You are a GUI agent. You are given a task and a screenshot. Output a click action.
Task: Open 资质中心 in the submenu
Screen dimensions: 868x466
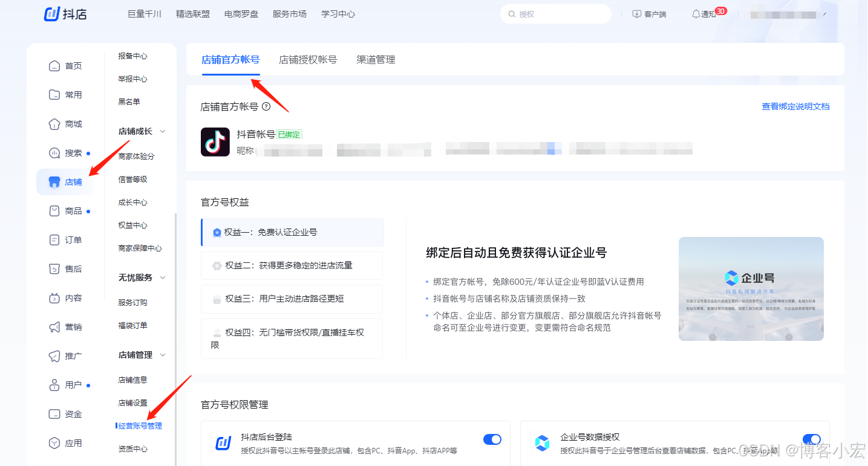[x=133, y=449]
